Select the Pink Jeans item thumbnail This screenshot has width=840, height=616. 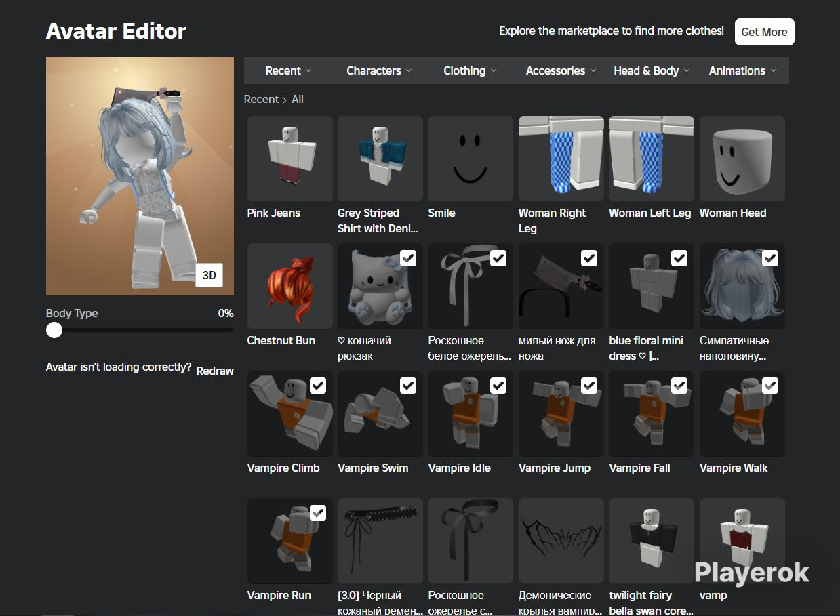[289, 159]
